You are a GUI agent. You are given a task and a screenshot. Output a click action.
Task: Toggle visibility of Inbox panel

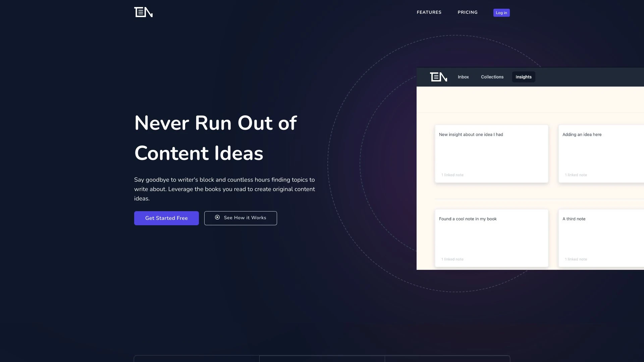[463, 76]
